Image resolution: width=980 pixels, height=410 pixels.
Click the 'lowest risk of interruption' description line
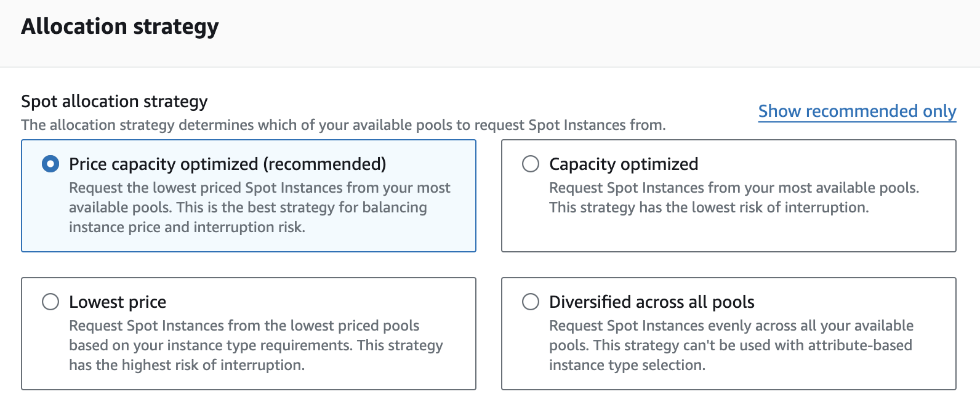(x=709, y=208)
